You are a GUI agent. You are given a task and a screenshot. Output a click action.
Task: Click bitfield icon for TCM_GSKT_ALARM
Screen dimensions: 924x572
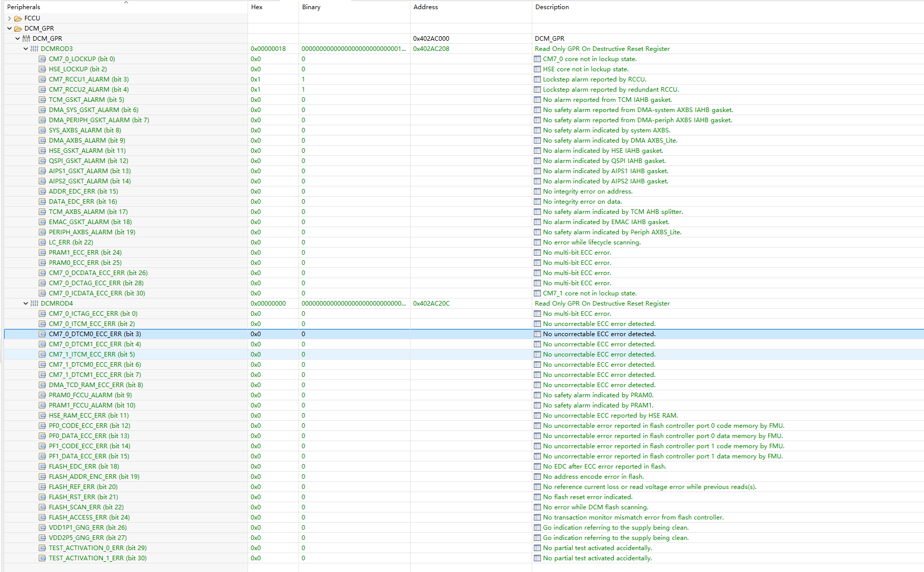pos(43,100)
